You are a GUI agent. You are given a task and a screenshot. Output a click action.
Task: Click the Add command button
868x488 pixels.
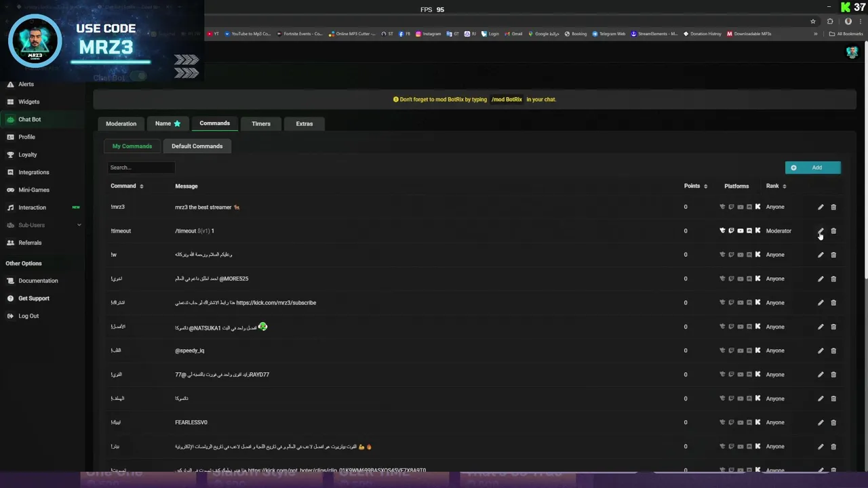click(x=813, y=167)
